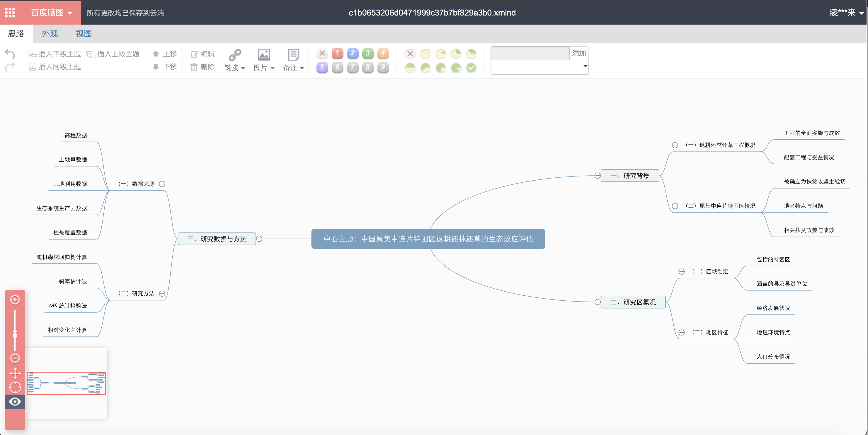Toggle hand pan mode icon

(15, 373)
